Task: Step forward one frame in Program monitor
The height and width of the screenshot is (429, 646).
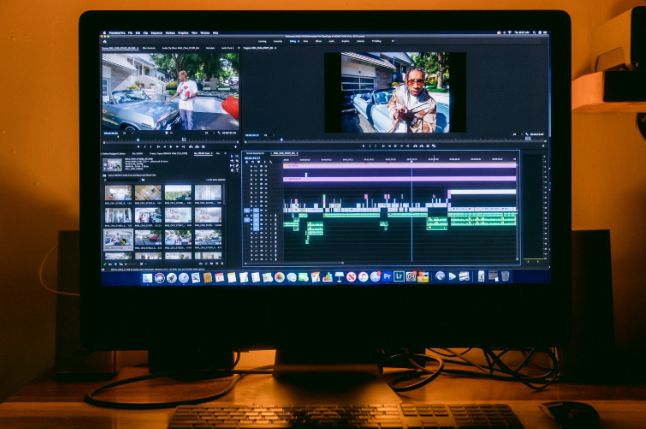Action: pos(402,146)
